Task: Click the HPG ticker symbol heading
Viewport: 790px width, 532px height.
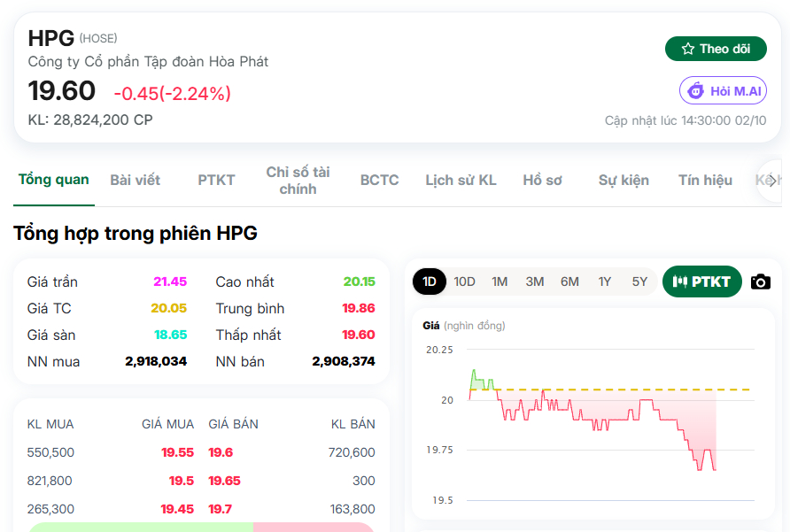Action: pyautogui.click(x=50, y=38)
